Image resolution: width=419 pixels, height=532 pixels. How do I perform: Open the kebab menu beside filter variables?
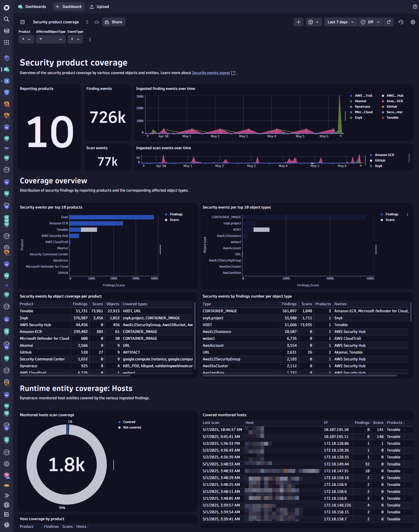(90, 40)
